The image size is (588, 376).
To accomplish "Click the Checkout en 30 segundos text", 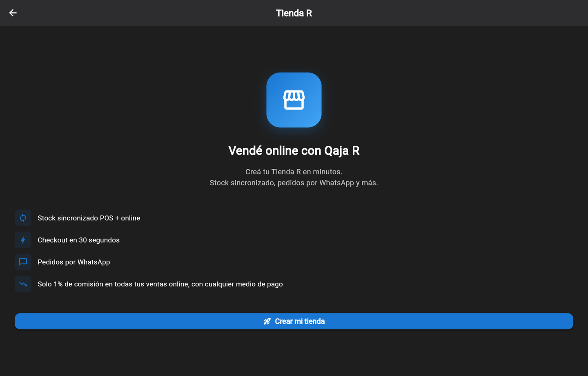I will (x=79, y=240).
